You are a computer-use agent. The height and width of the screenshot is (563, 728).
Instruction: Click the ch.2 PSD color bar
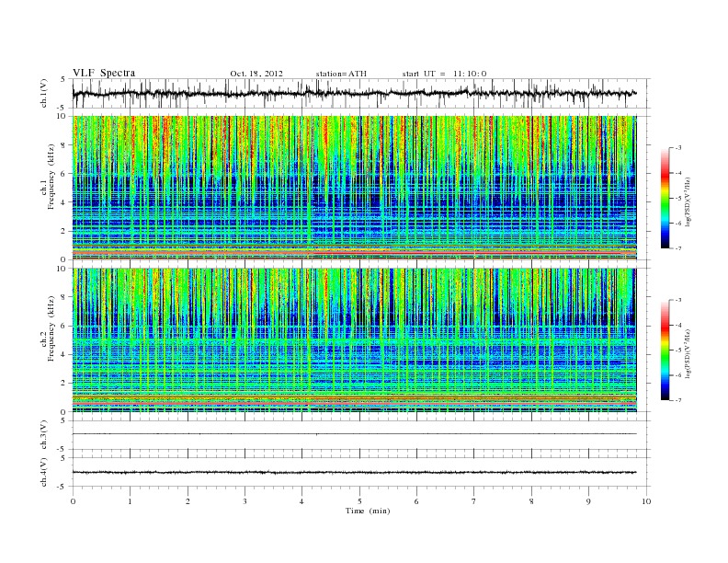tap(665, 350)
